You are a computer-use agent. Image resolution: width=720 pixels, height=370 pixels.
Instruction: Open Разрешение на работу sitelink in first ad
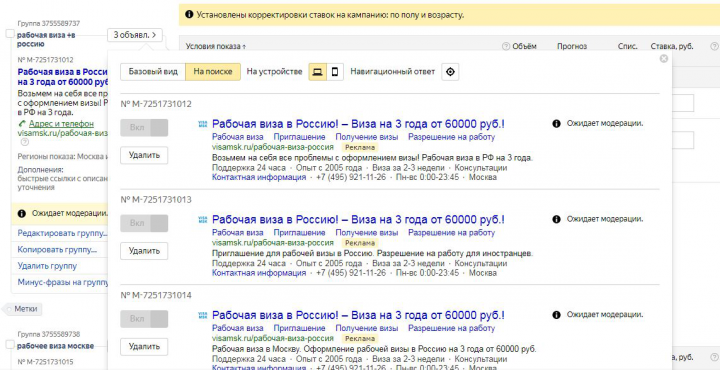(x=452, y=137)
